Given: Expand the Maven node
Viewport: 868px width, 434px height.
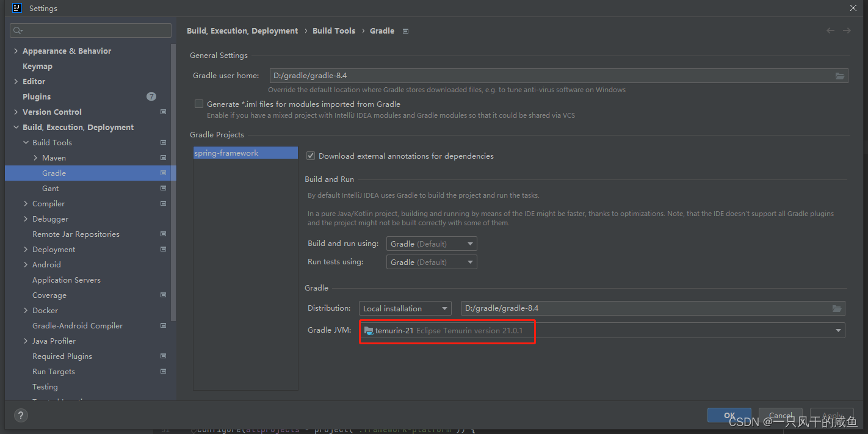Looking at the screenshot, I should pyautogui.click(x=35, y=158).
